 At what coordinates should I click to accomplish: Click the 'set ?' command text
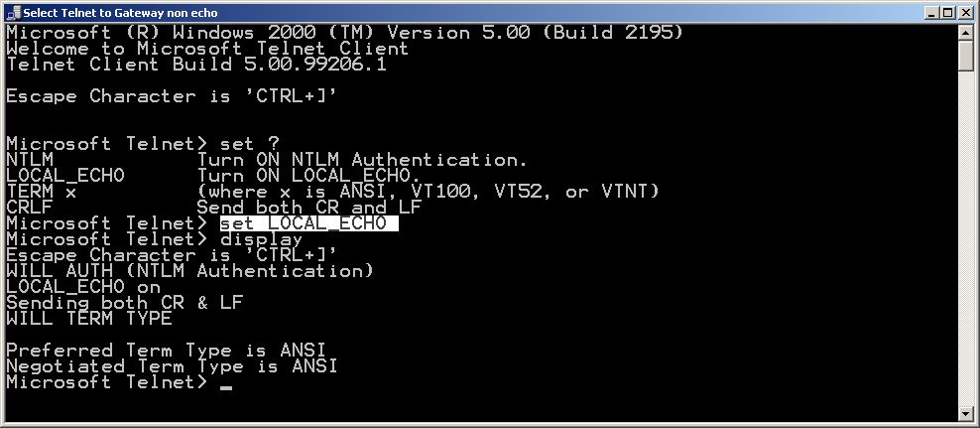(250, 144)
